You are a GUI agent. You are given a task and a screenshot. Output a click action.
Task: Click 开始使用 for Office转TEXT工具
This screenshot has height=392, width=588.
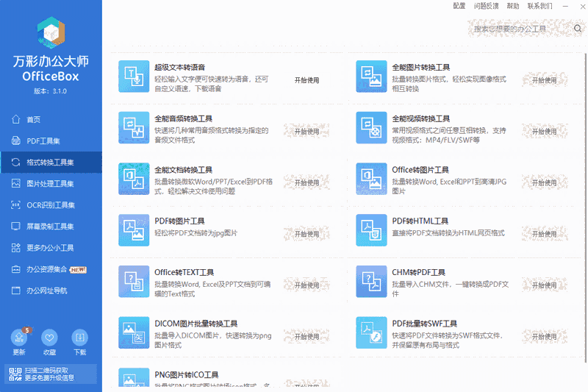(x=306, y=285)
